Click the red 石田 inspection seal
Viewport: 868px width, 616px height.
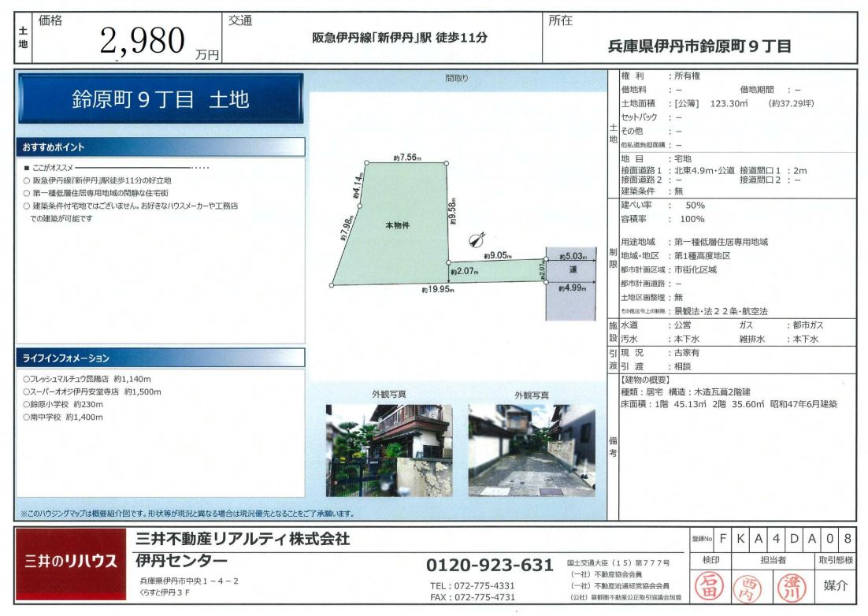tap(707, 587)
